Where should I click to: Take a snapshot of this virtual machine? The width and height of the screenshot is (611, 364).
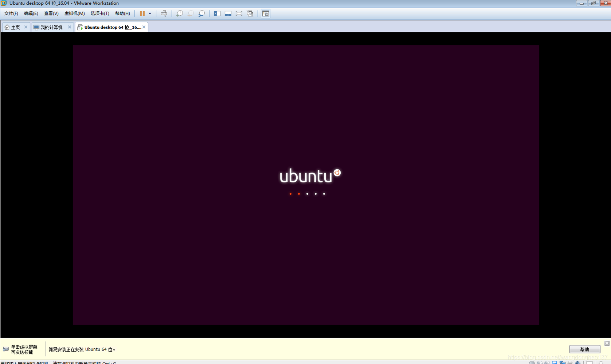(x=180, y=13)
